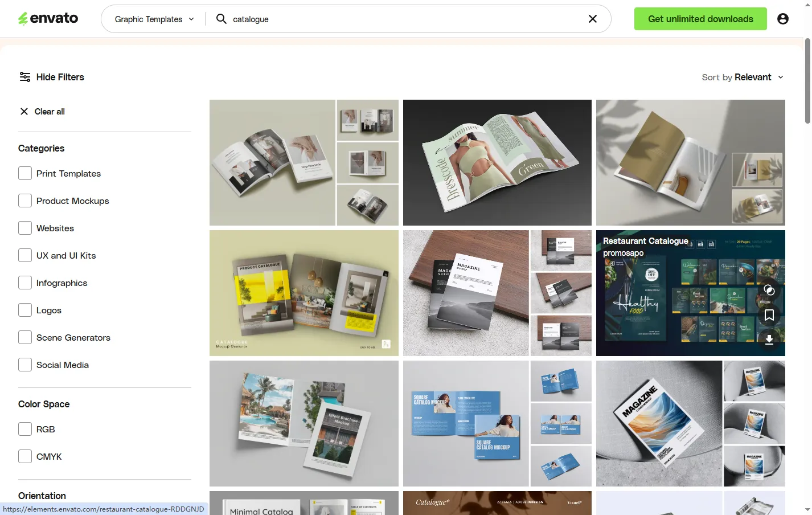Select the CMYK color space checkbox
The image size is (812, 515).
click(x=25, y=456)
